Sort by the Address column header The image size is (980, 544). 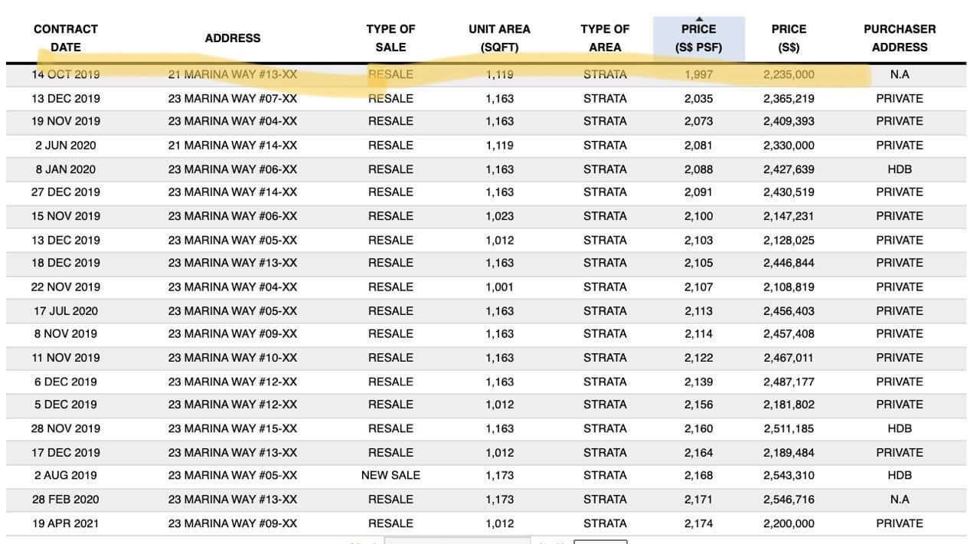click(233, 38)
